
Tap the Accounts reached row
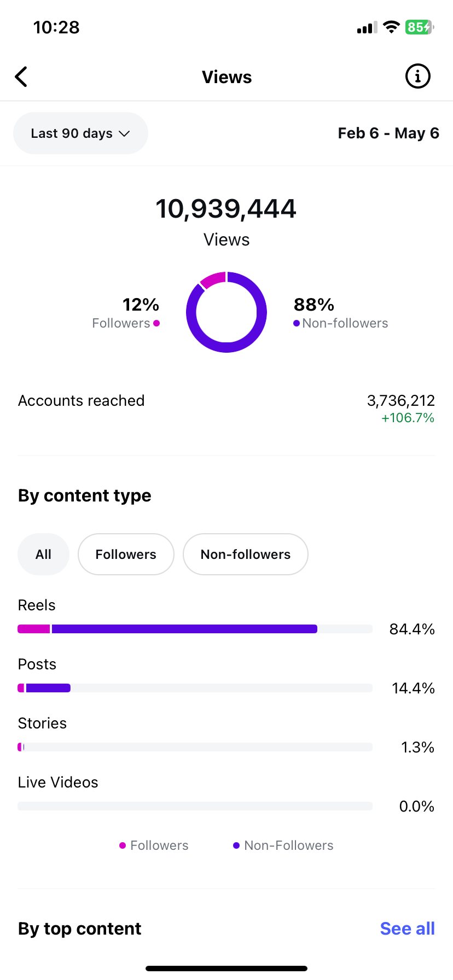click(226, 409)
